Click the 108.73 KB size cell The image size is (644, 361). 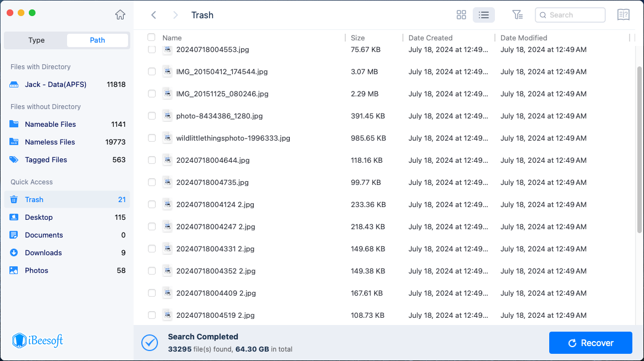pyautogui.click(x=367, y=315)
